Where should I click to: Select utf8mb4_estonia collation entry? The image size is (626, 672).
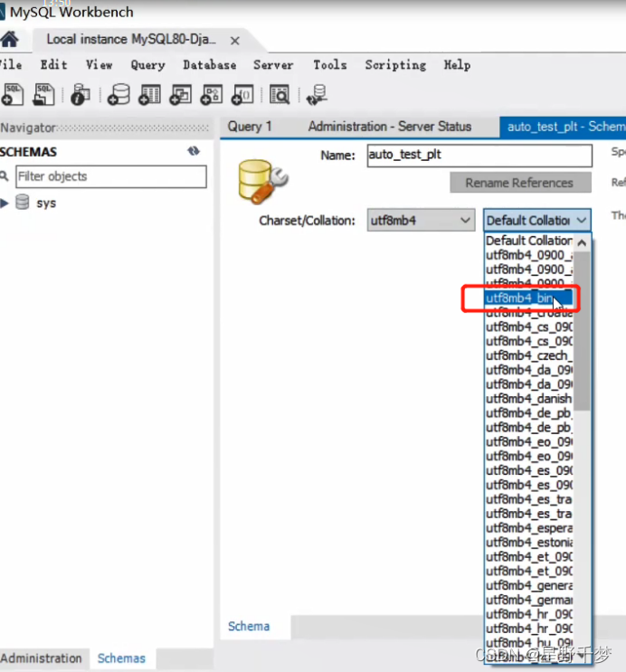click(x=528, y=542)
